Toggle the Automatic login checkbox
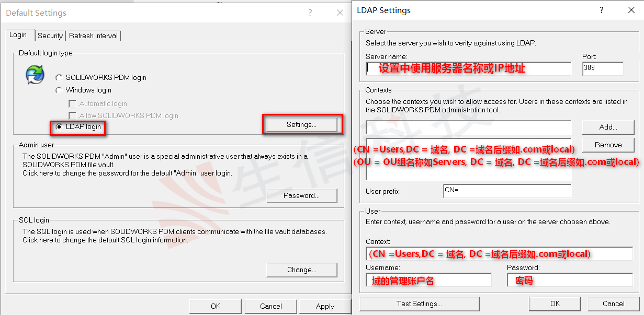The width and height of the screenshot is (644, 315). 73,103
